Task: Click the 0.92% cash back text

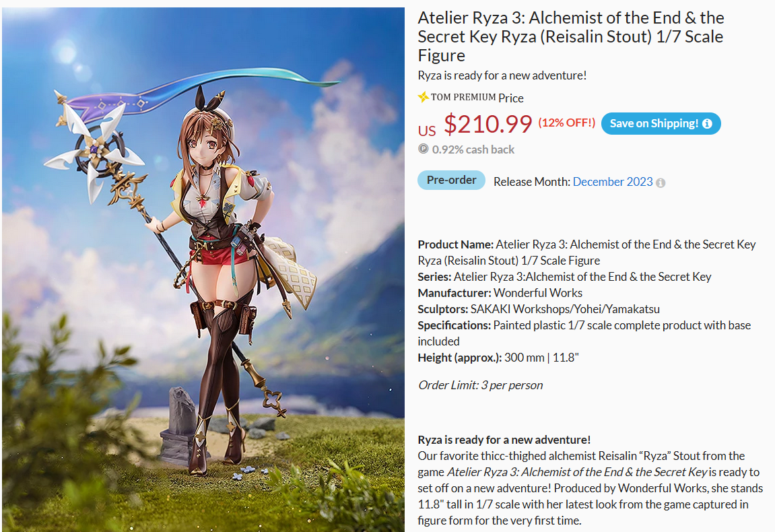Action: pyautogui.click(x=473, y=149)
